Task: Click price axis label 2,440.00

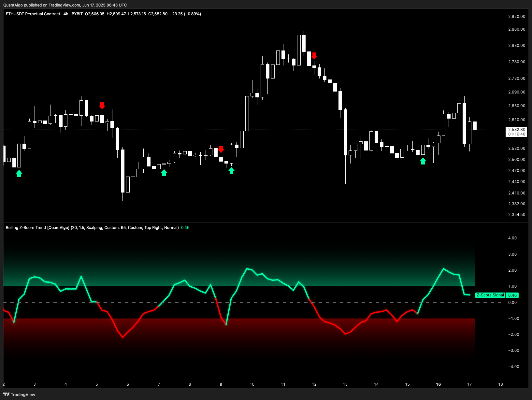Action: tap(517, 181)
